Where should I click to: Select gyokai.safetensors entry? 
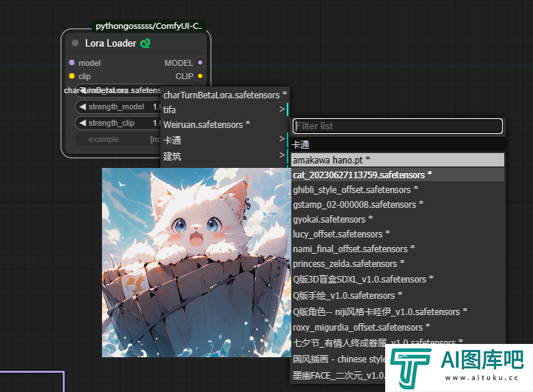click(398, 219)
